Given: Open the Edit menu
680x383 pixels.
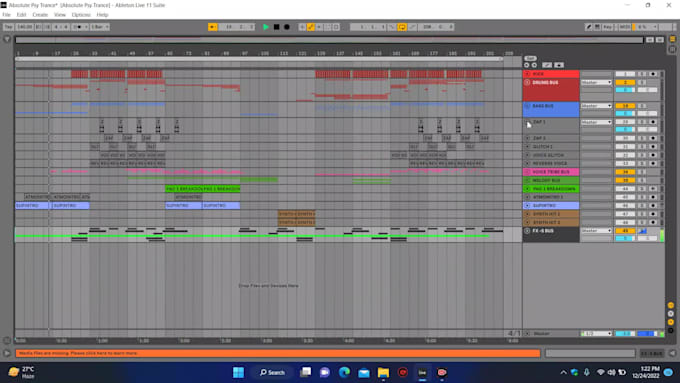Looking at the screenshot, I should [21, 15].
